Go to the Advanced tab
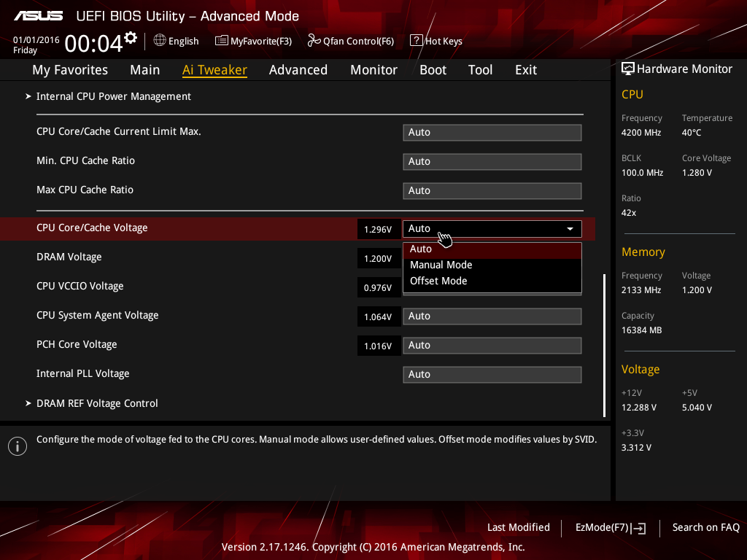Screen dimensions: 747x560 [x=298, y=70]
